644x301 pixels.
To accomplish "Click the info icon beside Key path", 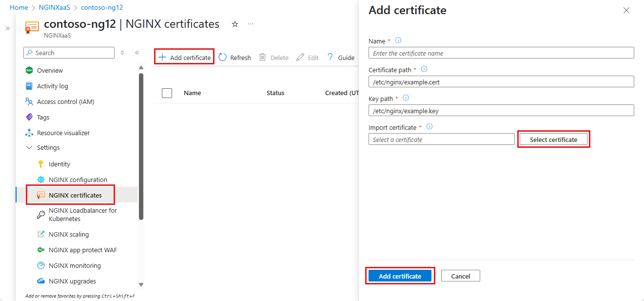I will pos(406,98).
